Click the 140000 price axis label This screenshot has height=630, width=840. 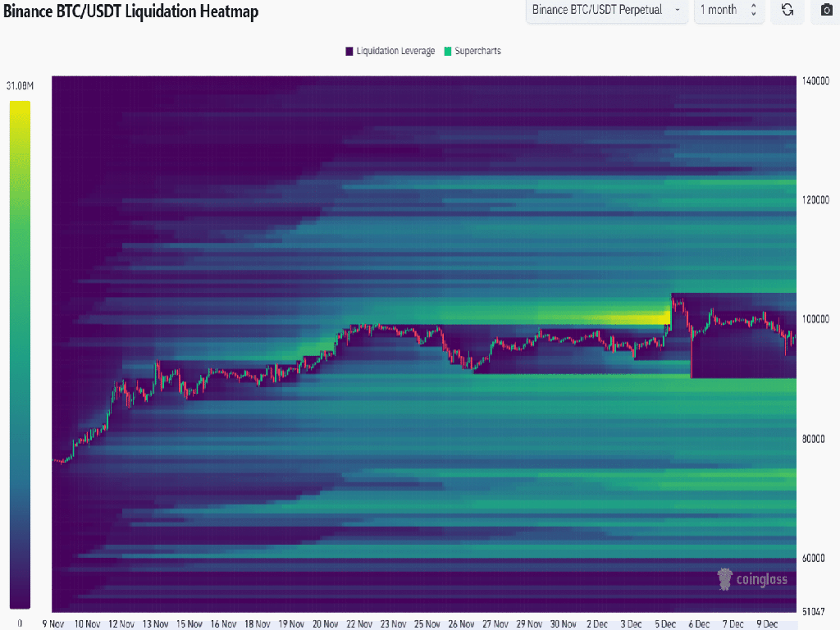coord(815,81)
